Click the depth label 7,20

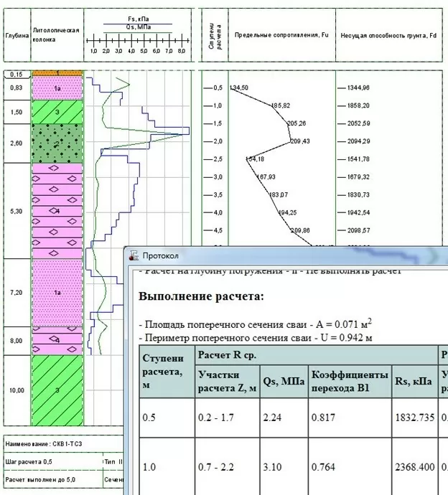[x=17, y=293]
